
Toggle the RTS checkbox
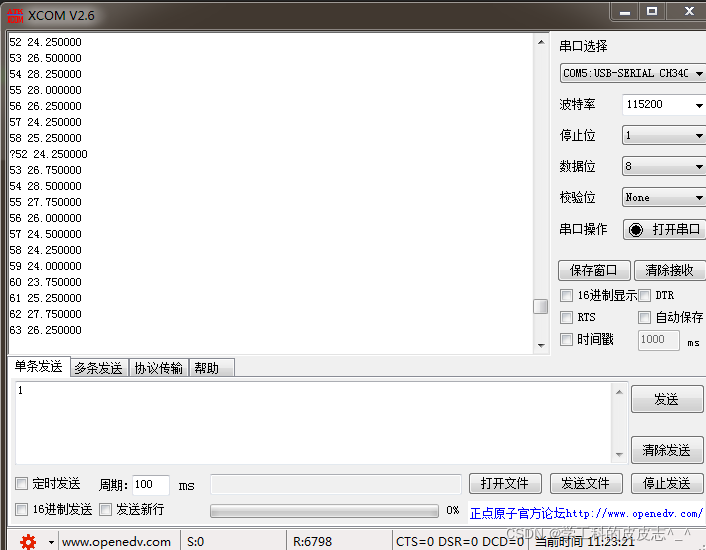coord(566,317)
